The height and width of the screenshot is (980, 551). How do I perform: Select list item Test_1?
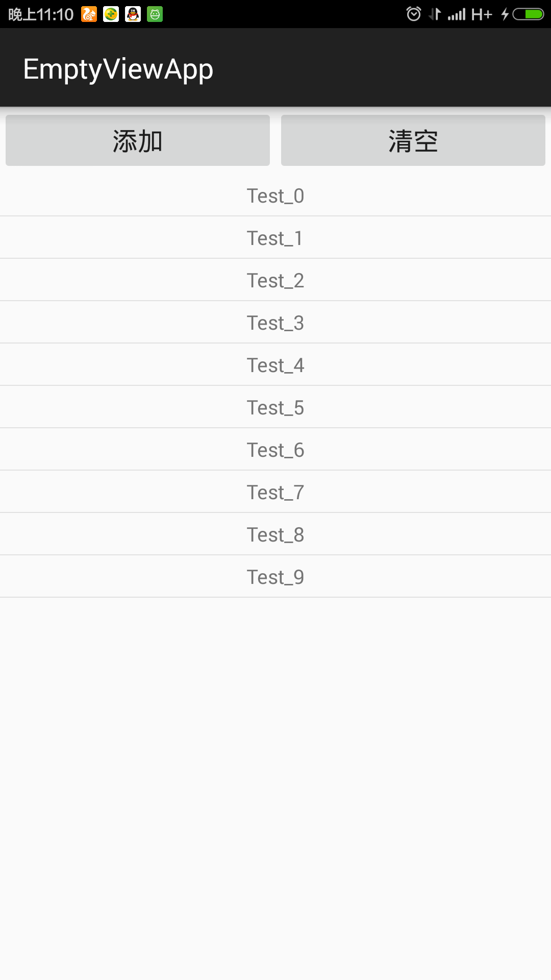tap(275, 238)
